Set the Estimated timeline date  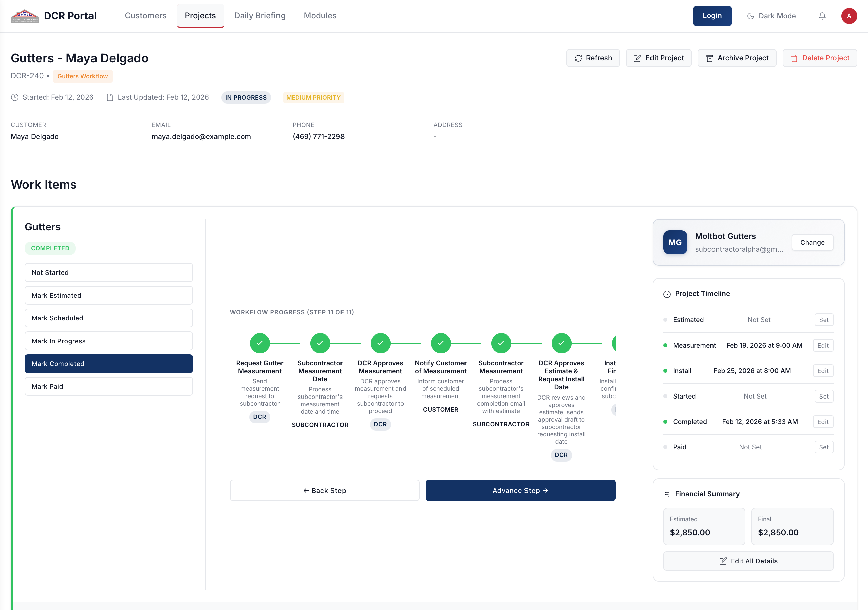(824, 319)
